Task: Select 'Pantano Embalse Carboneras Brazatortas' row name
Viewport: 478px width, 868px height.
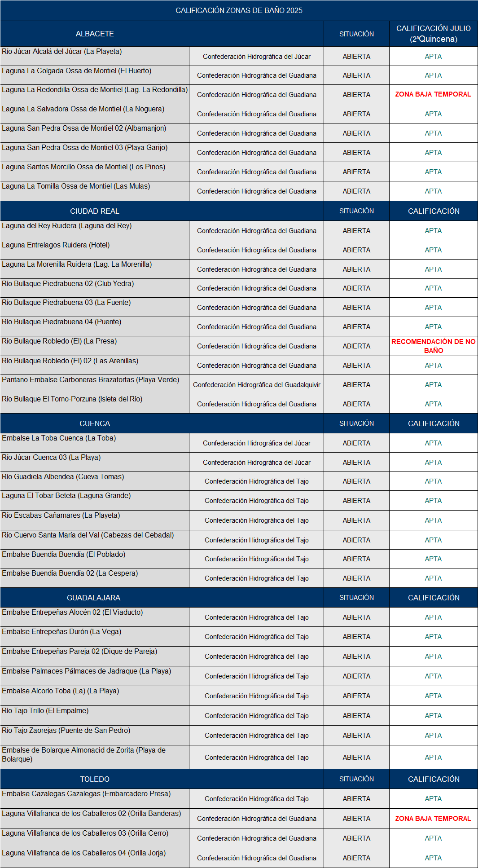Action: (x=91, y=380)
